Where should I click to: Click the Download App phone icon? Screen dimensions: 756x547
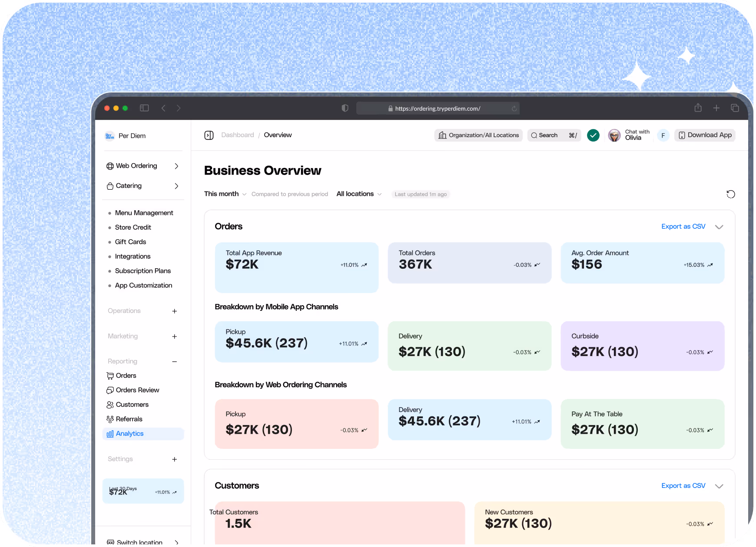682,135
